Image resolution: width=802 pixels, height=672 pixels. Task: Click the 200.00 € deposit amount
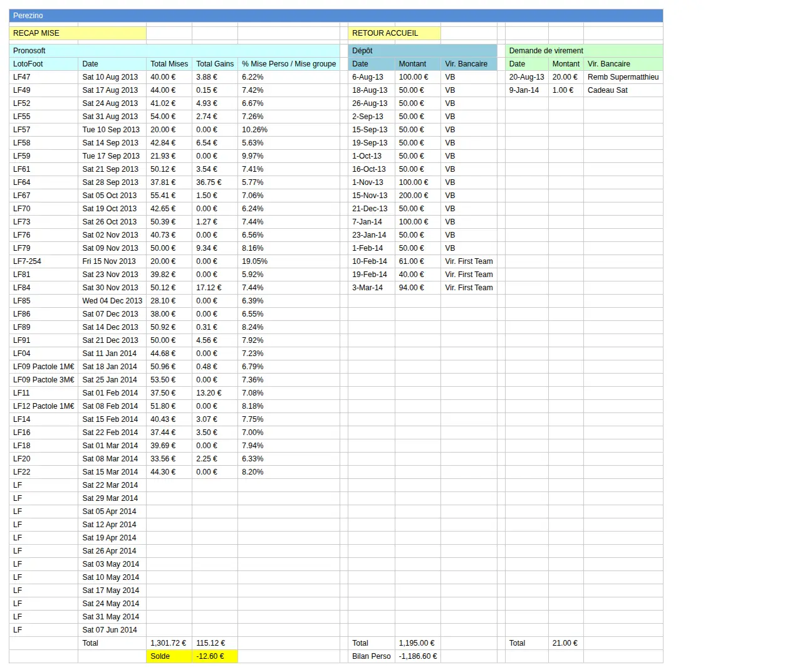click(x=418, y=196)
